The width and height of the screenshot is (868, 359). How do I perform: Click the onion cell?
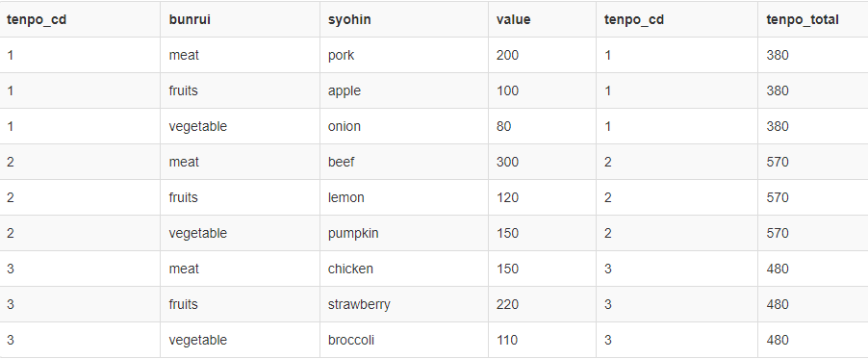404,126
